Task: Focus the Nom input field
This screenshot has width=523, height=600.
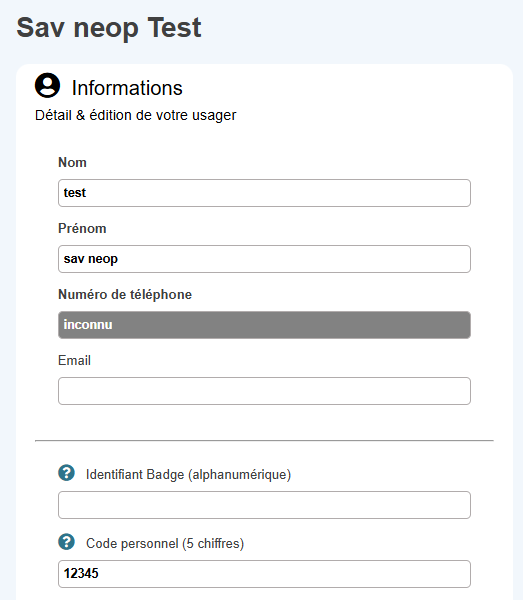Action: pyautogui.click(x=264, y=193)
